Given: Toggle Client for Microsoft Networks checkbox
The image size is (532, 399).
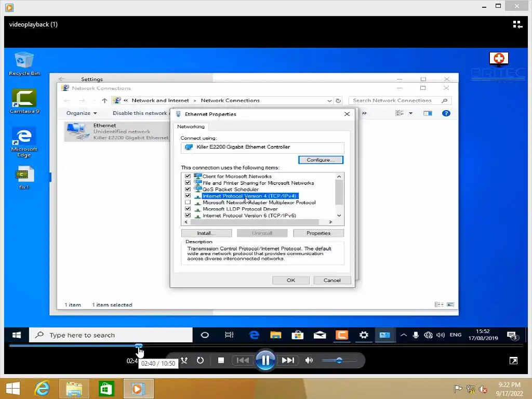Looking at the screenshot, I should (x=188, y=176).
